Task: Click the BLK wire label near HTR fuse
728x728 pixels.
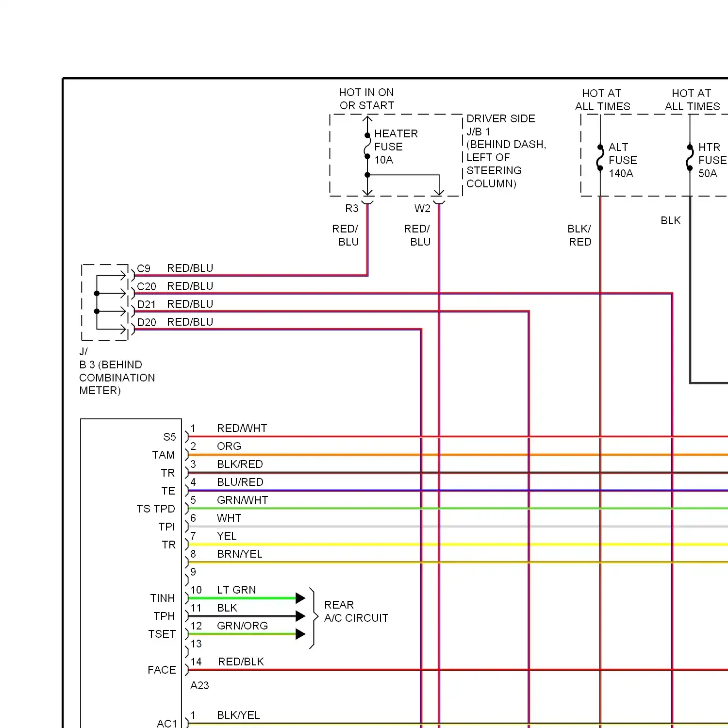Action: [671, 221]
